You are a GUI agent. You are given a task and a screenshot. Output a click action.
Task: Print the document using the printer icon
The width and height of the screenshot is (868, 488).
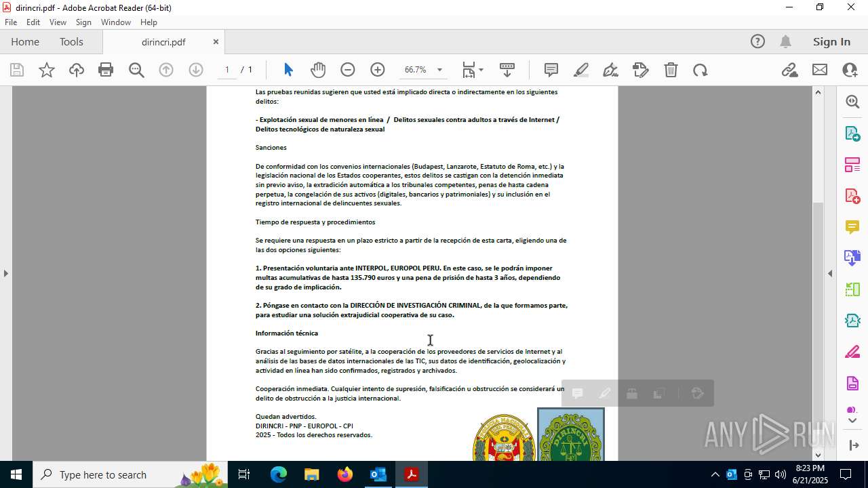[x=106, y=70]
